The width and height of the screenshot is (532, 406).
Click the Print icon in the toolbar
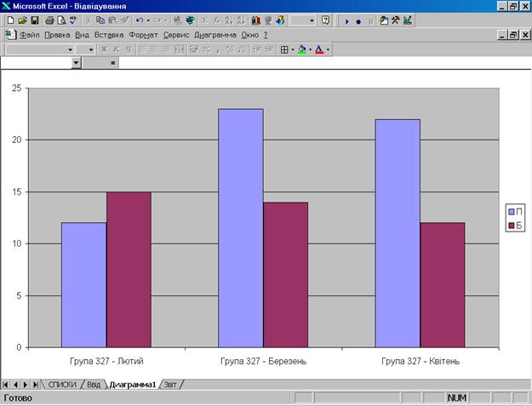tap(50, 20)
